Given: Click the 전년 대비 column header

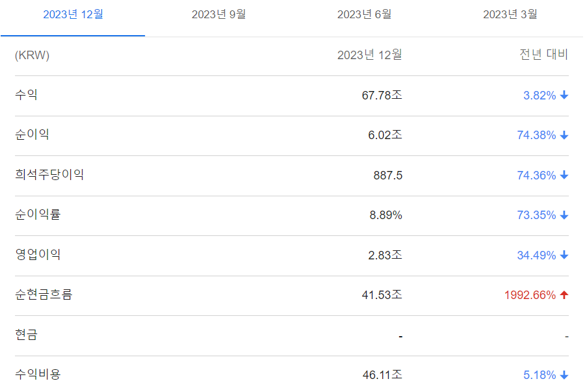Looking at the screenshot, I should point(543,55).
